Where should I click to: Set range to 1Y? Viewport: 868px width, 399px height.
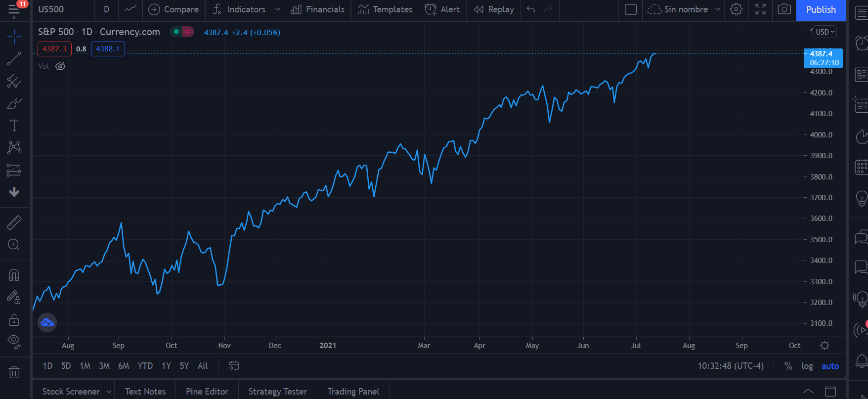[x=166, y=366]
